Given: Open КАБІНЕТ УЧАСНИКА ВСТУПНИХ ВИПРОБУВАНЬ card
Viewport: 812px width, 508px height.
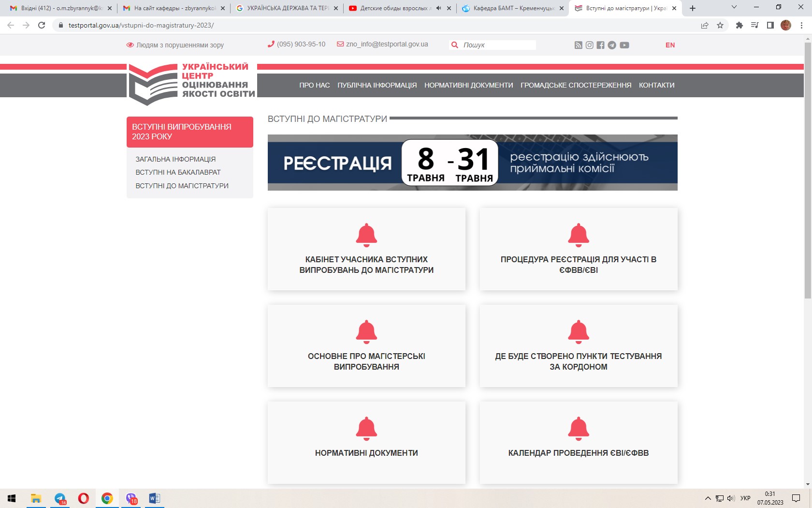Looking at the screenshot, I should (366, 249).
